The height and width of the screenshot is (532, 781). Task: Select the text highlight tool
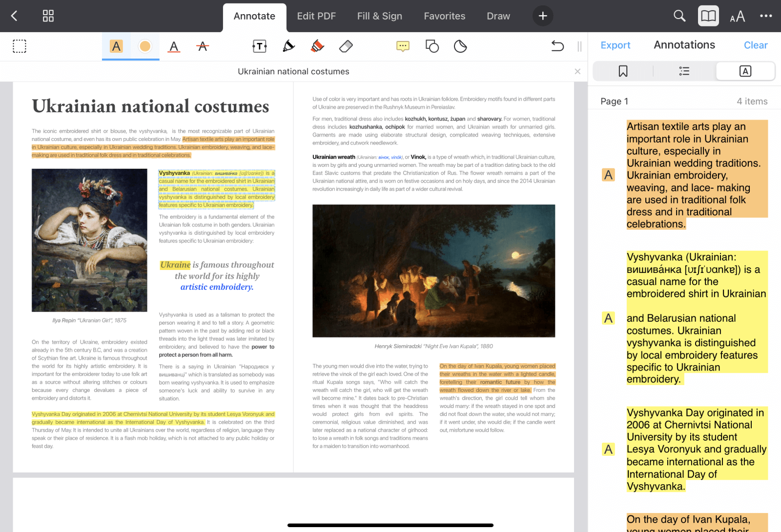pos(116,46)
